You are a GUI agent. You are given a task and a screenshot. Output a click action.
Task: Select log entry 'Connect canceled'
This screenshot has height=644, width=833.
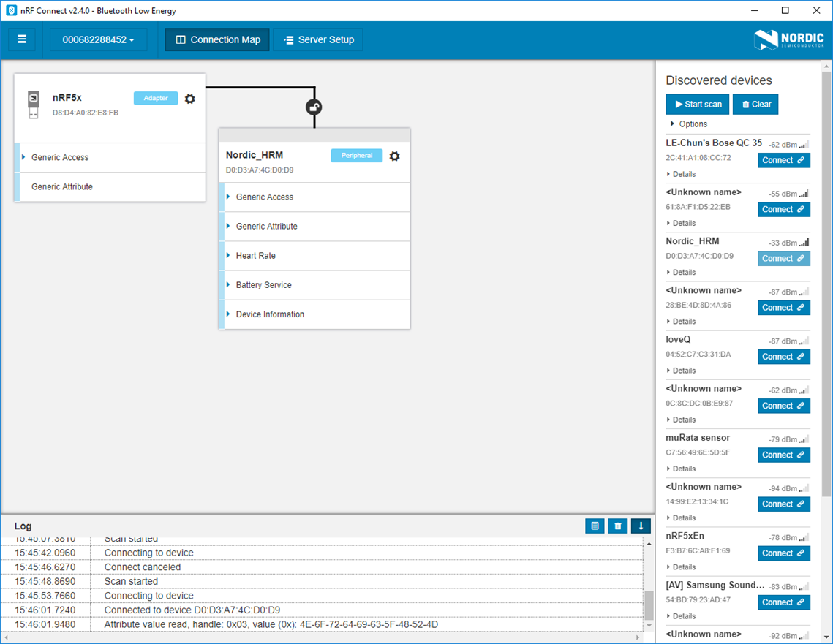tap(322, 567)
